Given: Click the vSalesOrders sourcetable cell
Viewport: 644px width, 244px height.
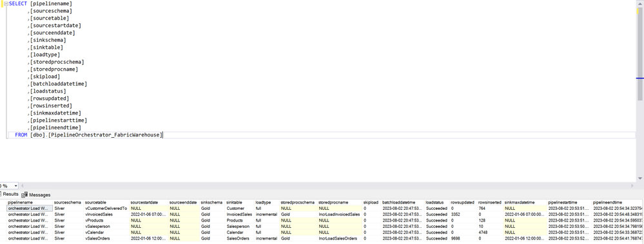Looking at the screenshot, I should pos(106,238).
